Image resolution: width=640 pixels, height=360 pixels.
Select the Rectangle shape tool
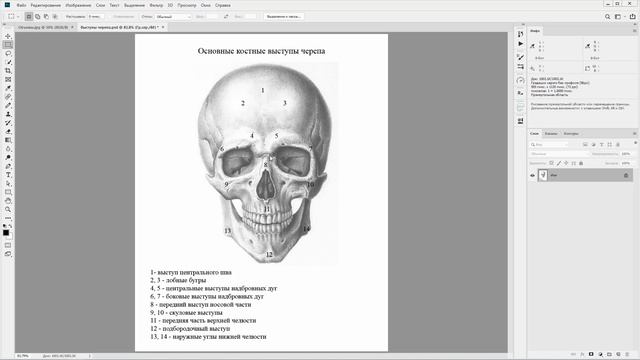pos(8,192)
